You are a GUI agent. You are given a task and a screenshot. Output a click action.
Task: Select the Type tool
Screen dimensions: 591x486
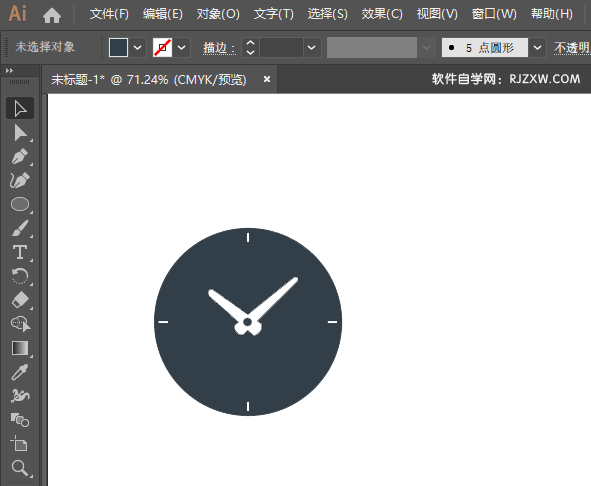pos(20,252)
